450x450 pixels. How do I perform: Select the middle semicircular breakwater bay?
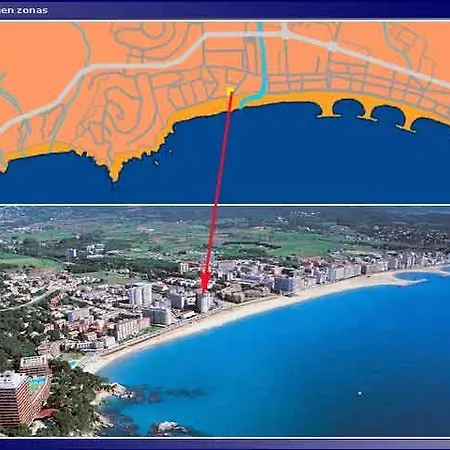tap(388, 115)
